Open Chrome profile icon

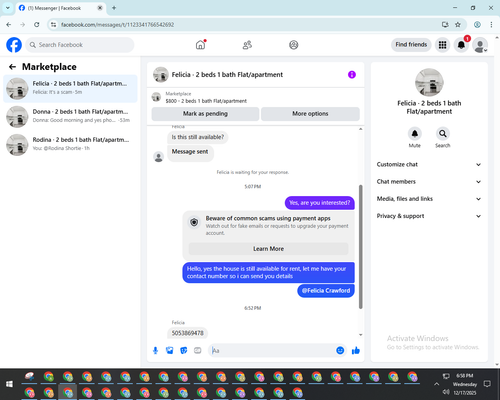coord(477,25)
